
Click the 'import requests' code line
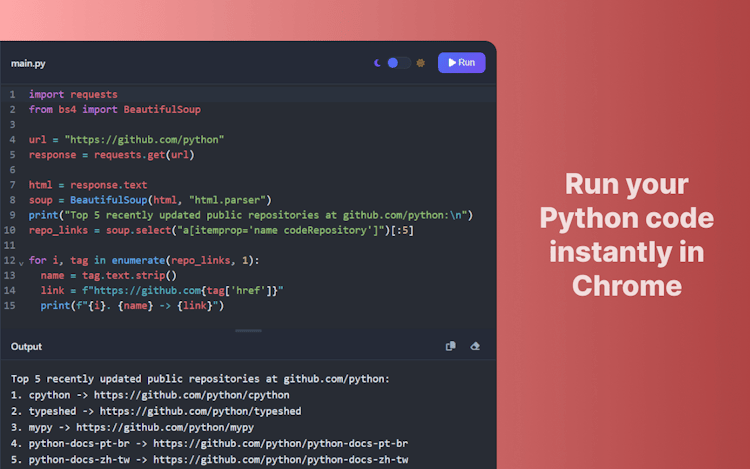click(x=73, y=94)
